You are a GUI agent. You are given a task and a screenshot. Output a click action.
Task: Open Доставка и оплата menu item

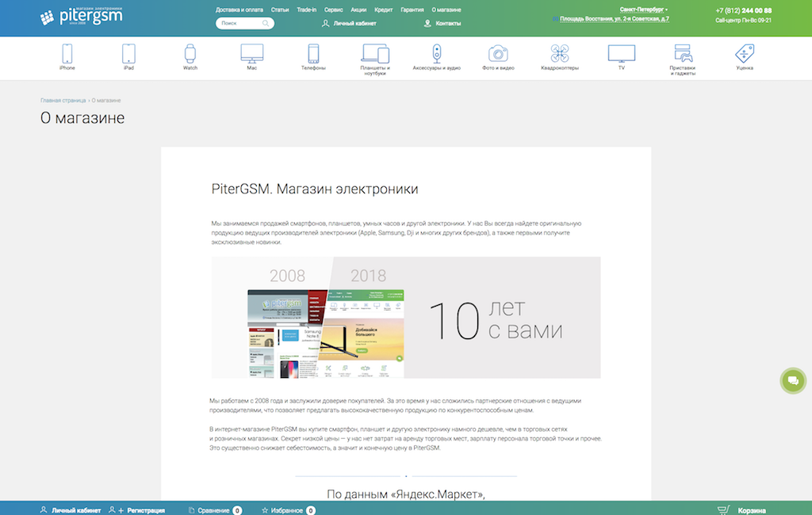239,10
